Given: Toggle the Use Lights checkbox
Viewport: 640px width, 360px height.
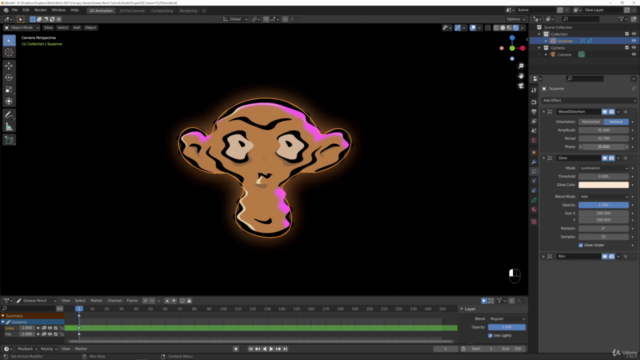Looking at the screenshot, I should click(490, 336).
